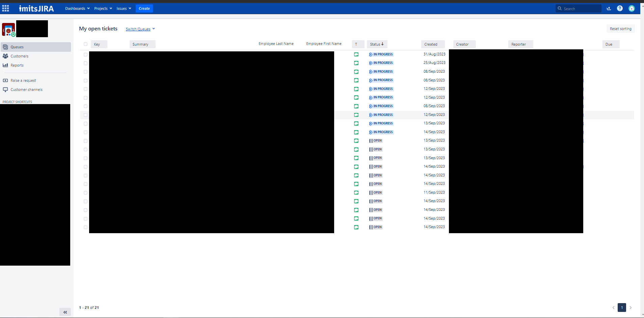Check the last ticket row's checkbox
This screenshot has width=644, height=318.
85,227
